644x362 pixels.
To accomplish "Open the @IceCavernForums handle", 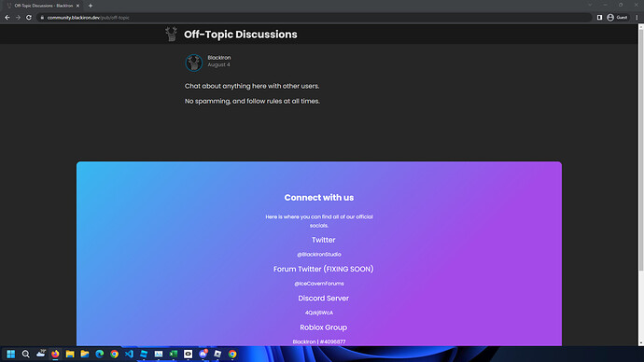I will (319, 284).
